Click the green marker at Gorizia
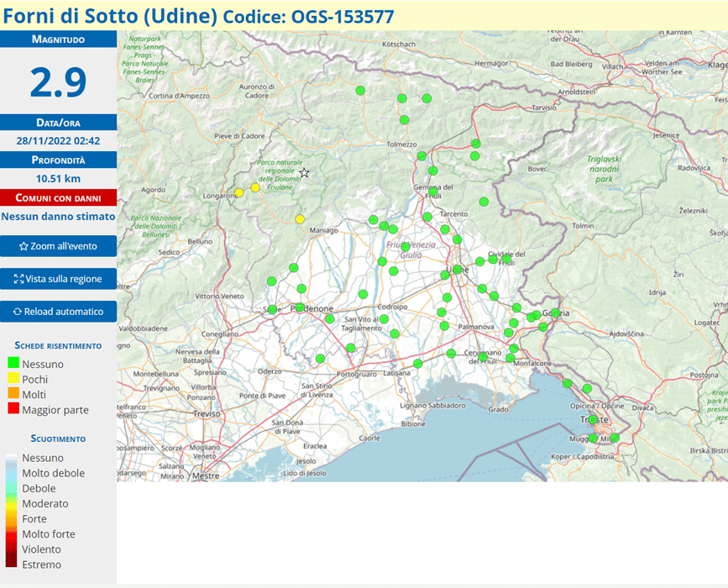 (x=555, y=313)
